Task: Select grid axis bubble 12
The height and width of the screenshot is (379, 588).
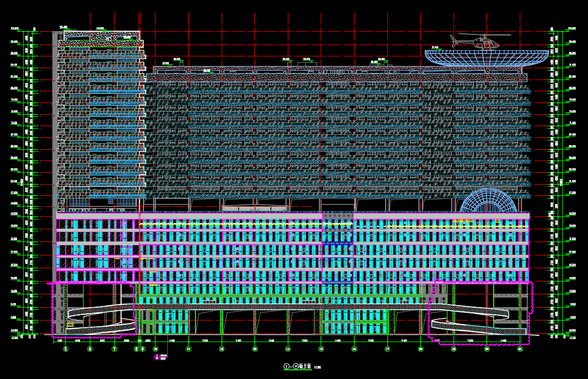Action: (x=222, y=349)
